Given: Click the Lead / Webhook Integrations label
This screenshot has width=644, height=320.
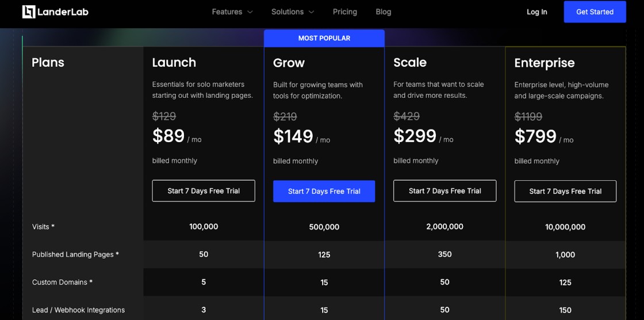Looking at the screenshot, I should click(x=78, y=310).
